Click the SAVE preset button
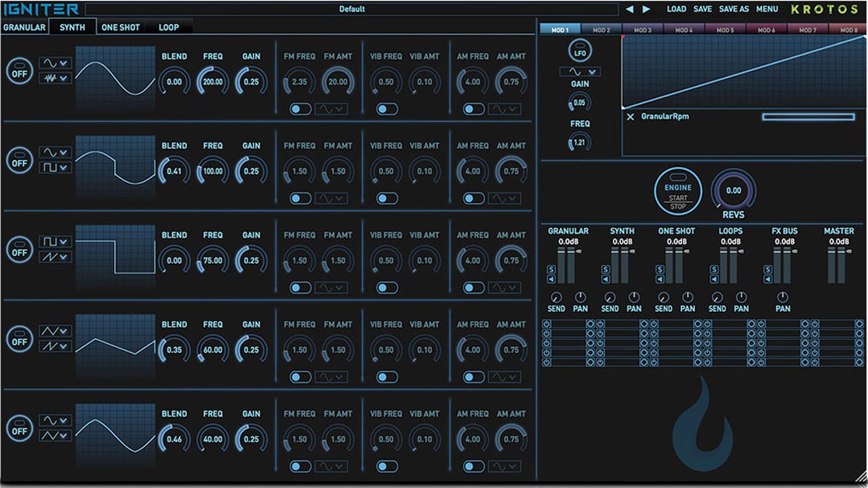868x488 pixels. [x=703, y=9]
